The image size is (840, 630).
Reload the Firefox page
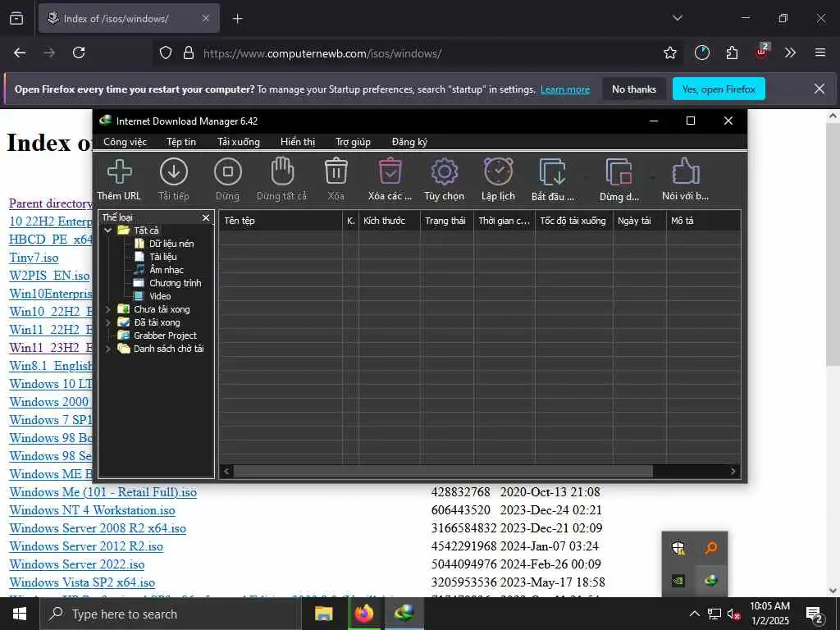pyautogui.click(x=79, y=52)
